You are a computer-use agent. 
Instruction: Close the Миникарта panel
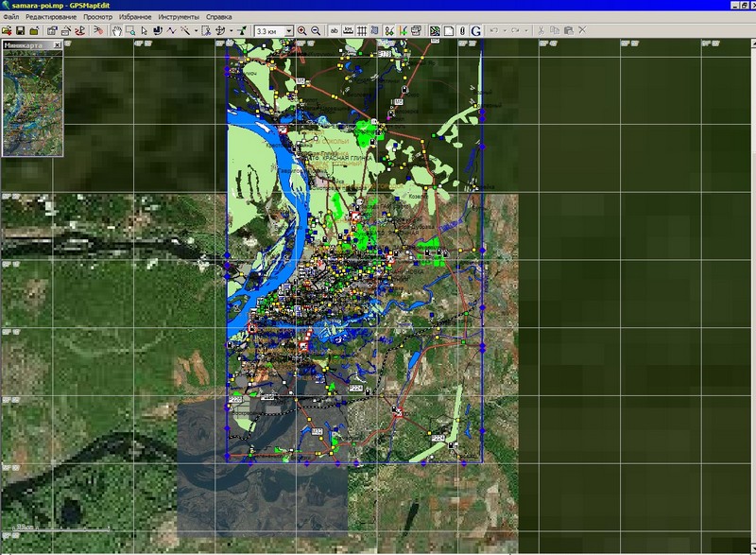tap(58, 44)
